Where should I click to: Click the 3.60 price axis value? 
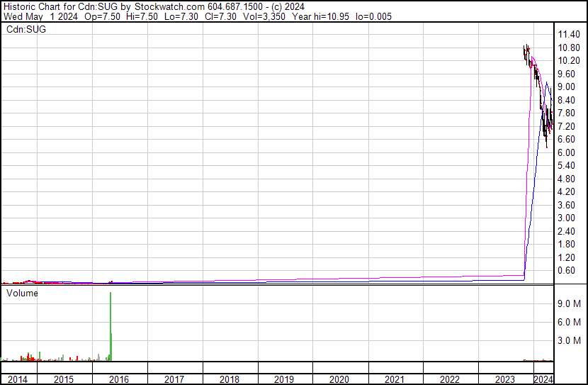566,205
